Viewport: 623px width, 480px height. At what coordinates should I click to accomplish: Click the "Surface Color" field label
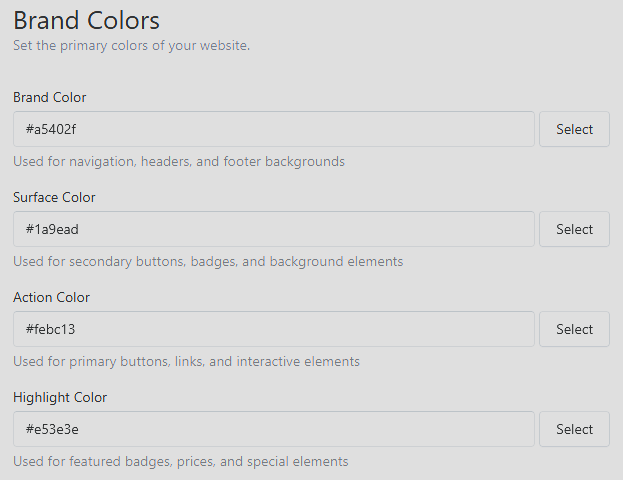click(54, 197)
